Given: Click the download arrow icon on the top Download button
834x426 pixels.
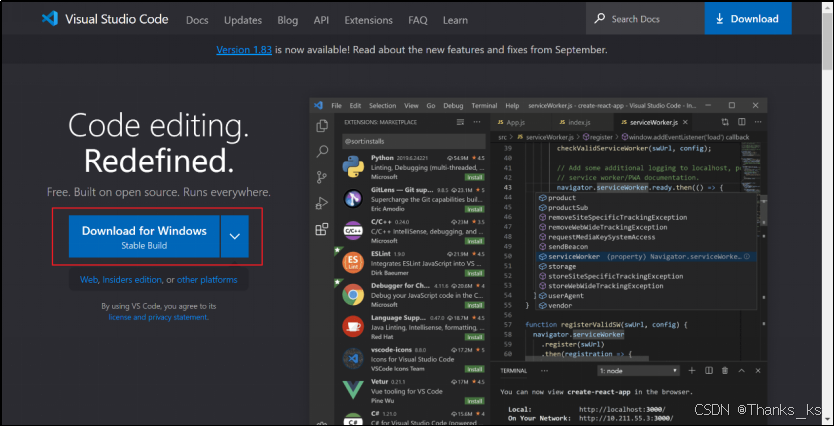Looking at the screenshot, I should point(720,19).
